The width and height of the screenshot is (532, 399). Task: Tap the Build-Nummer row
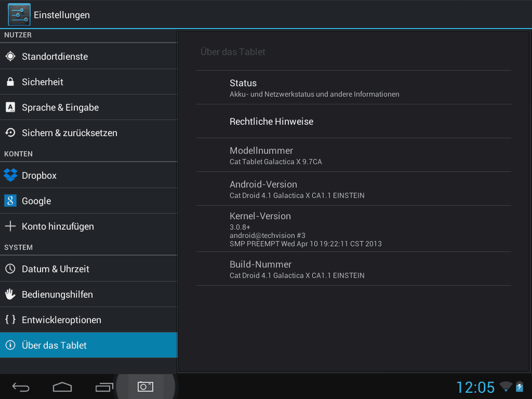pos(353,269)
